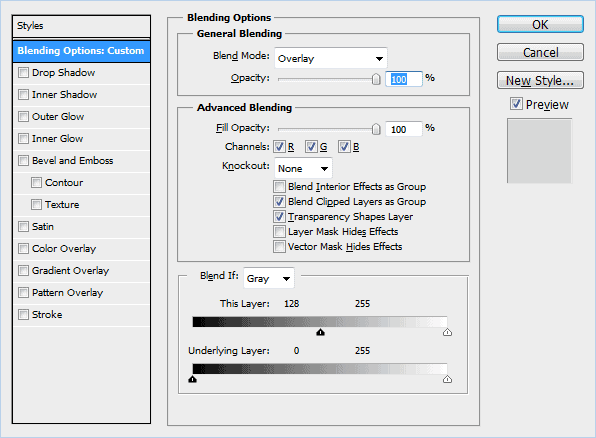Click the Fill Opacity slider handle

tap(376, 129)
